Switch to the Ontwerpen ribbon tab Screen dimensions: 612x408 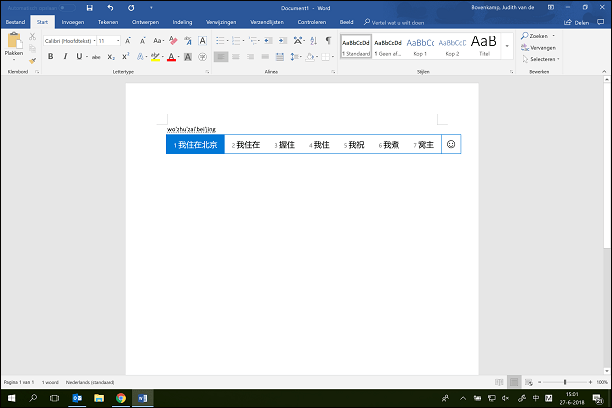145,20
